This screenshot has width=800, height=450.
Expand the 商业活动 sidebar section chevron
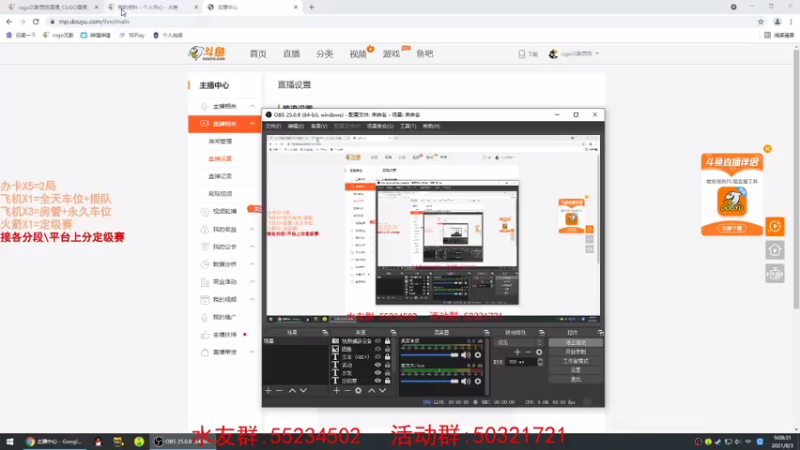tap(252, 282)
